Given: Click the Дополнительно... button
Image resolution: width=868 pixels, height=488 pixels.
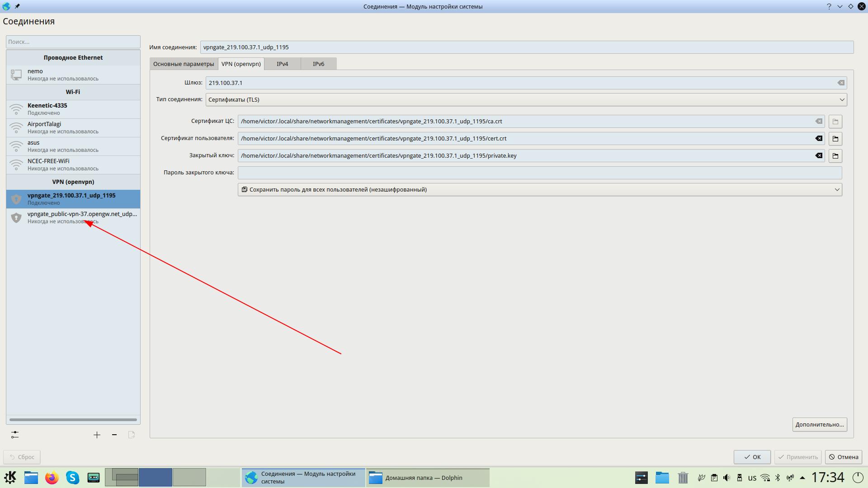Looking at the screenshot, I should click(819, 424).
